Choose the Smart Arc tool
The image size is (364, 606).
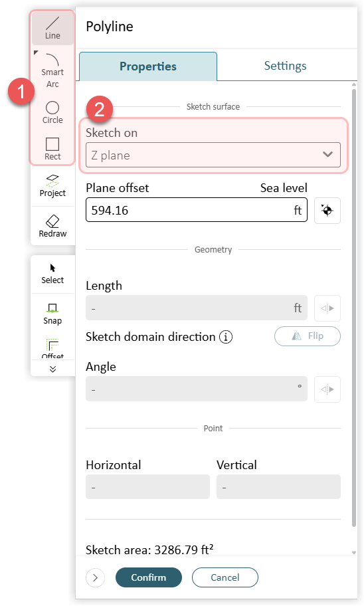[x=52, y=70]
